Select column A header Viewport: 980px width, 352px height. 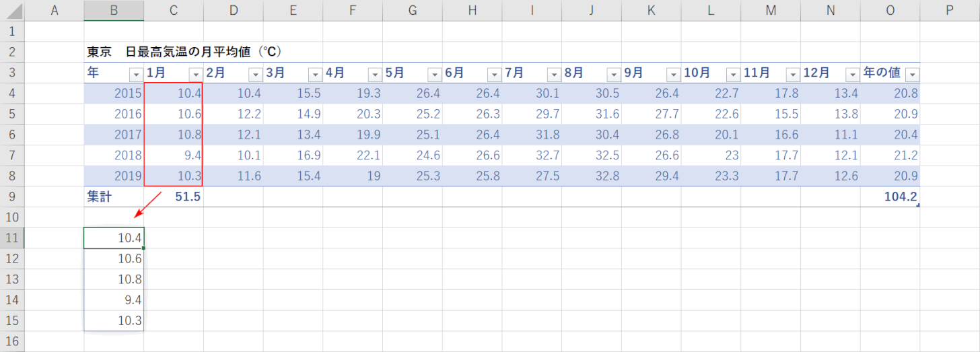[x=55, y=10]
